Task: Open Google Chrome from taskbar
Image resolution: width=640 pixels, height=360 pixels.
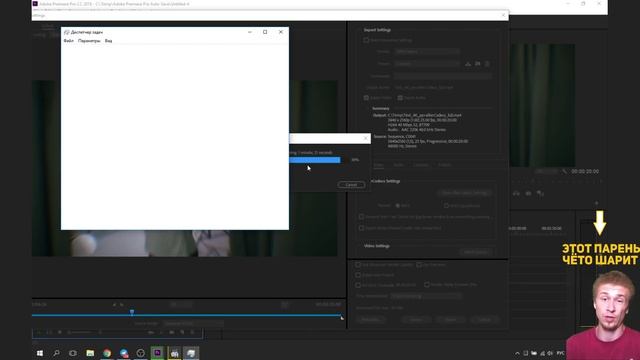Action: (107, 353)
